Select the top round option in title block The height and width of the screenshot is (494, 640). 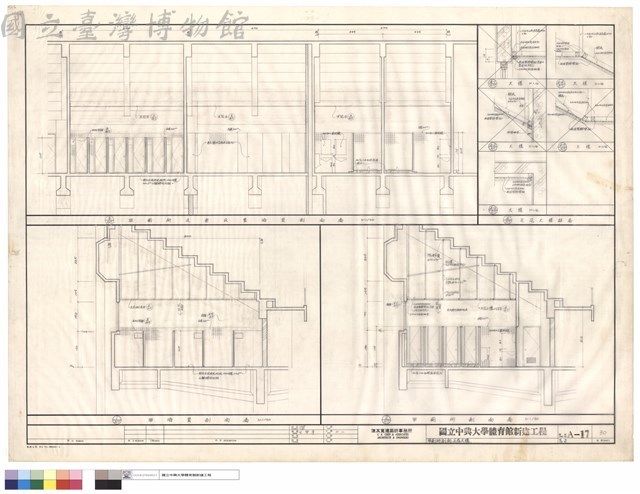click(x=329, y=428)
